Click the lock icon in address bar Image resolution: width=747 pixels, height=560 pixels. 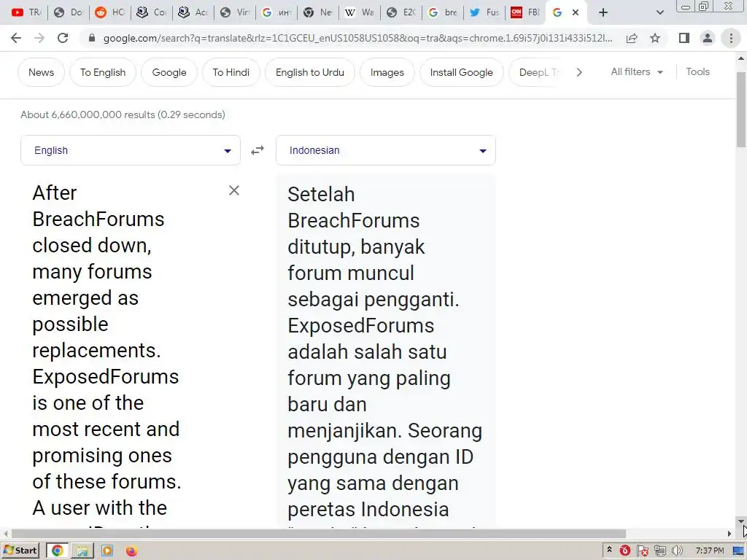tap(92, 38)
